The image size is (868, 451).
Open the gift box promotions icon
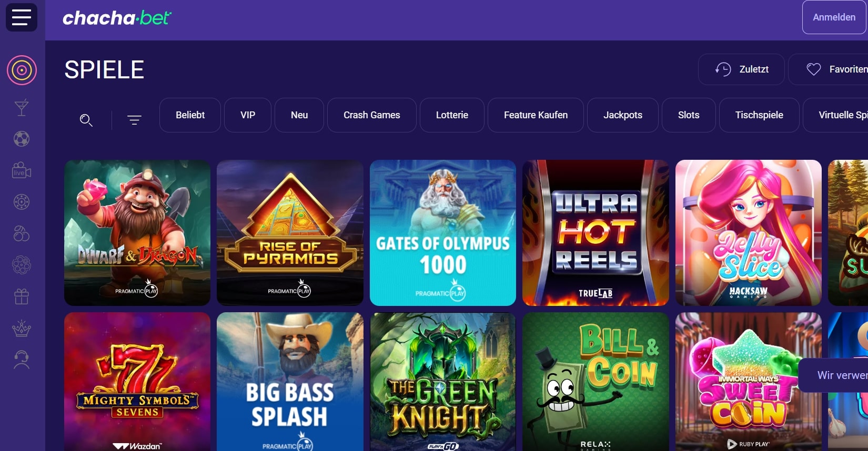[22, 296]
